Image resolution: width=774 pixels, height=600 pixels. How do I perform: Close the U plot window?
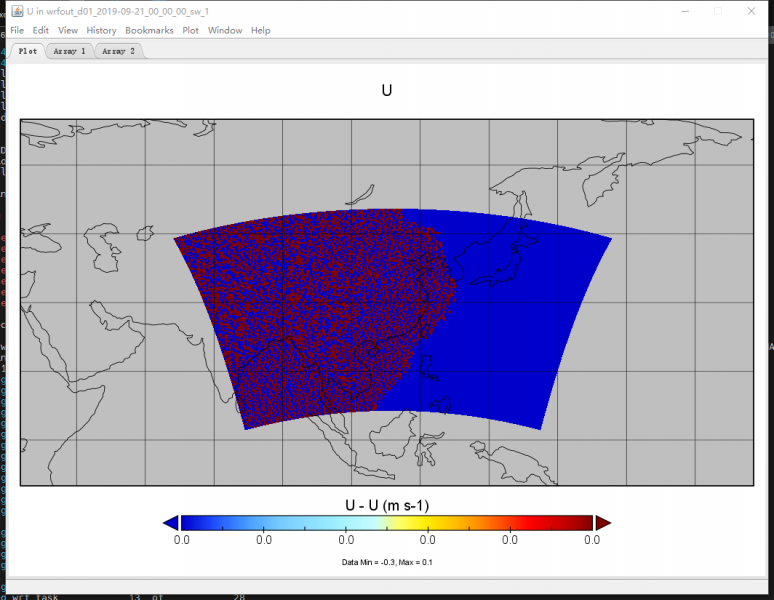point(750,11)
